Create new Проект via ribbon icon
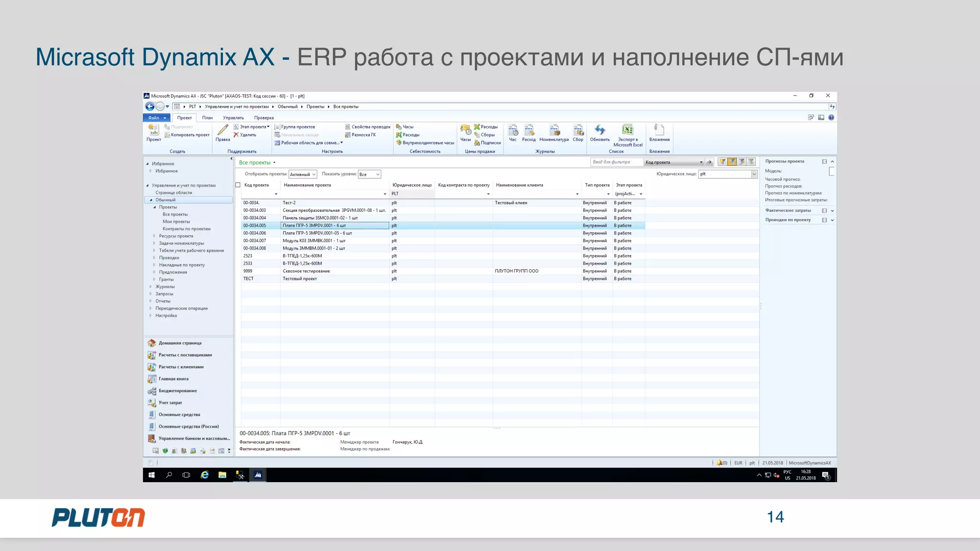The height and width of the screenshot is (551, 980). point(153,130)
